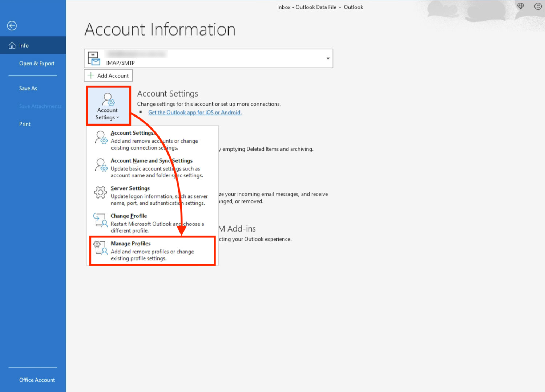Click the smiley face feedback icon
This screenshot has width=545, height=392.
pos(538,6)
